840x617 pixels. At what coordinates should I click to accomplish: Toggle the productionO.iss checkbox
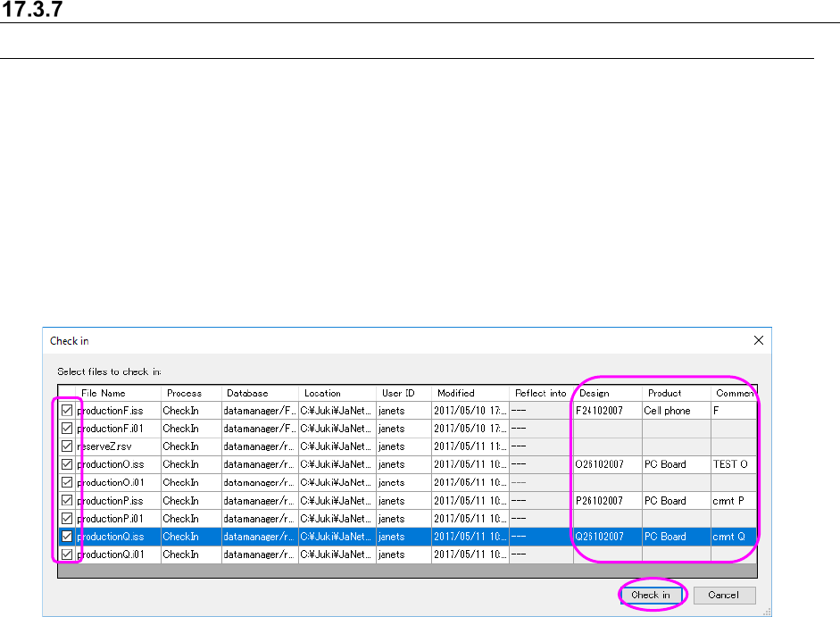coord(67,464)
